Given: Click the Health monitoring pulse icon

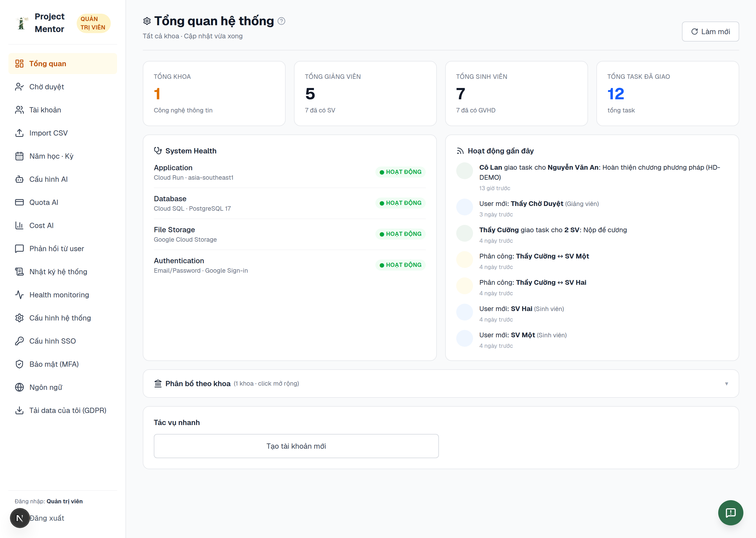Looking at the screenshot, I should pos(19,295).
